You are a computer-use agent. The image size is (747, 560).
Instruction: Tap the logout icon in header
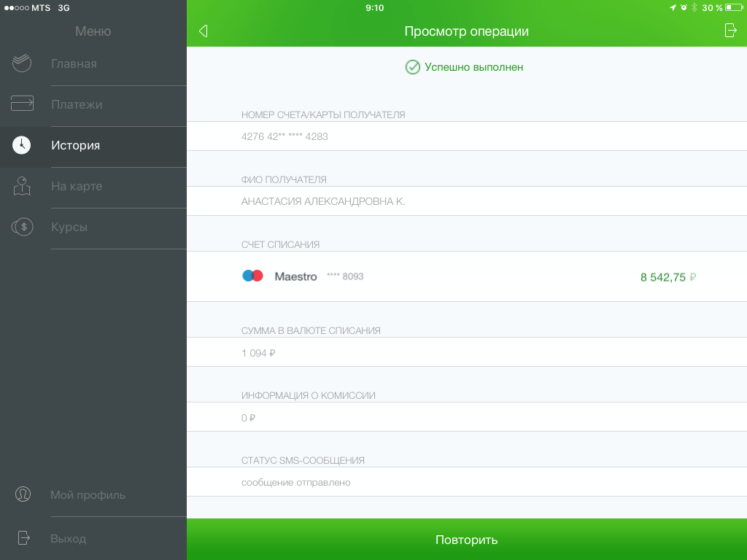click(730, 31)
